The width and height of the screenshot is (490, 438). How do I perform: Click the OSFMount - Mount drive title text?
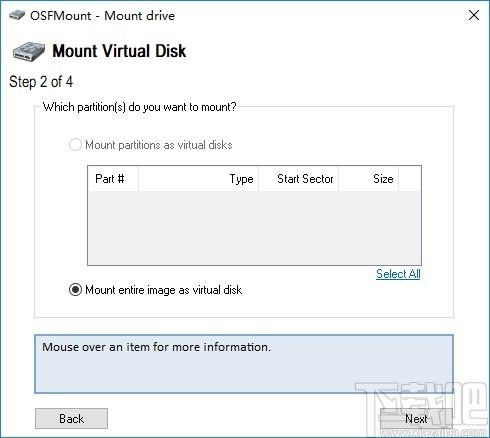(x=102, y=16)
